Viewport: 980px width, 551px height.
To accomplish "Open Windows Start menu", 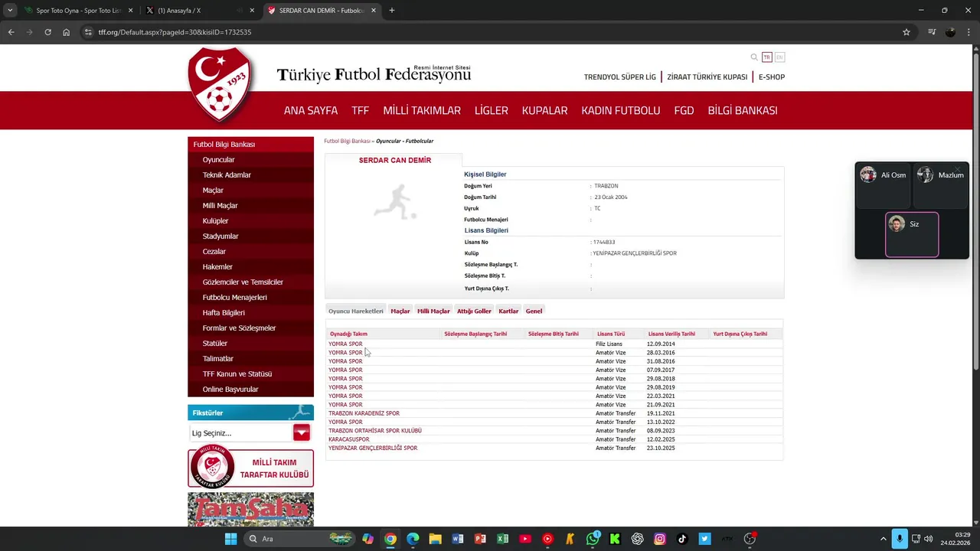I will click(230, 539).
